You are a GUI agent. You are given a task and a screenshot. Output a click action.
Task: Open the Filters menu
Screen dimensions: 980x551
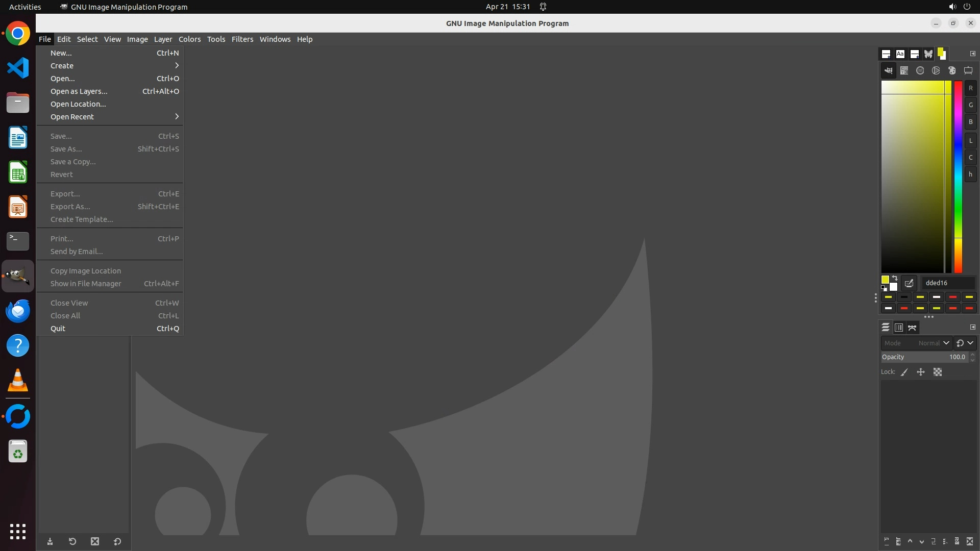pyautogui.click(x=242, y=39)
